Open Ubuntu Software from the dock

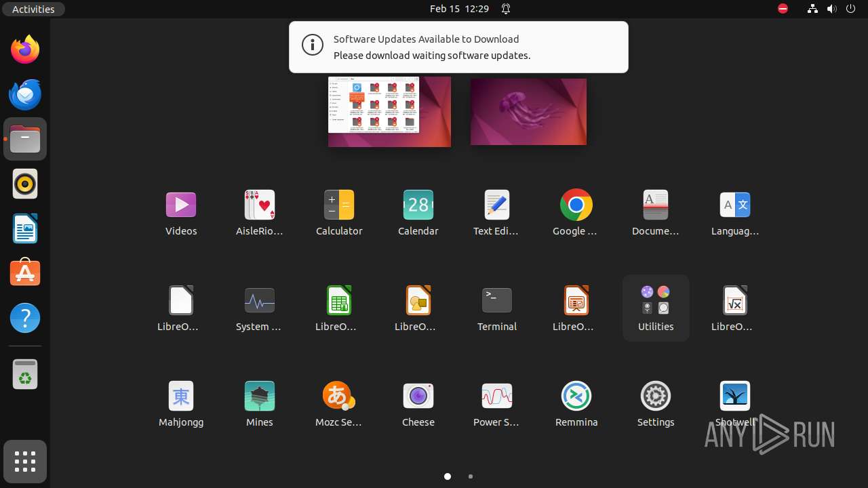[25, 273]
